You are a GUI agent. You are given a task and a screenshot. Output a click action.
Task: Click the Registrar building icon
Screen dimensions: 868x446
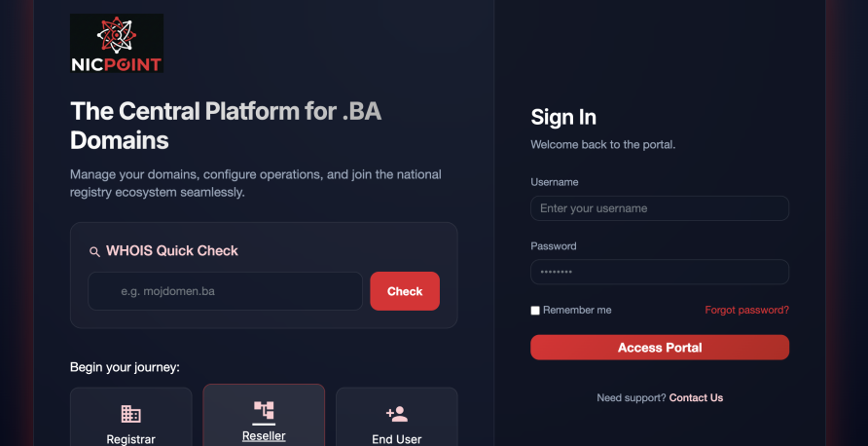pos(130,414)
